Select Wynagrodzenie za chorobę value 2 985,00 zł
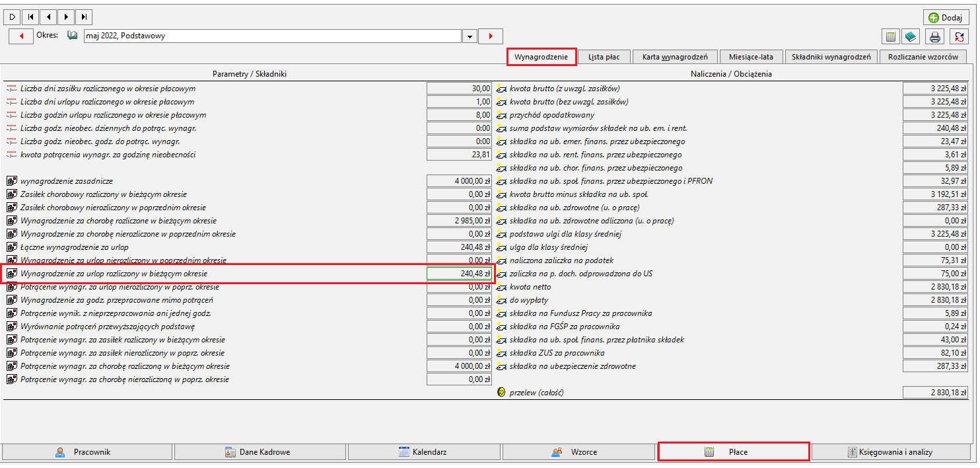The height and width of the screenshot is (468, 980). coord(460,220)
